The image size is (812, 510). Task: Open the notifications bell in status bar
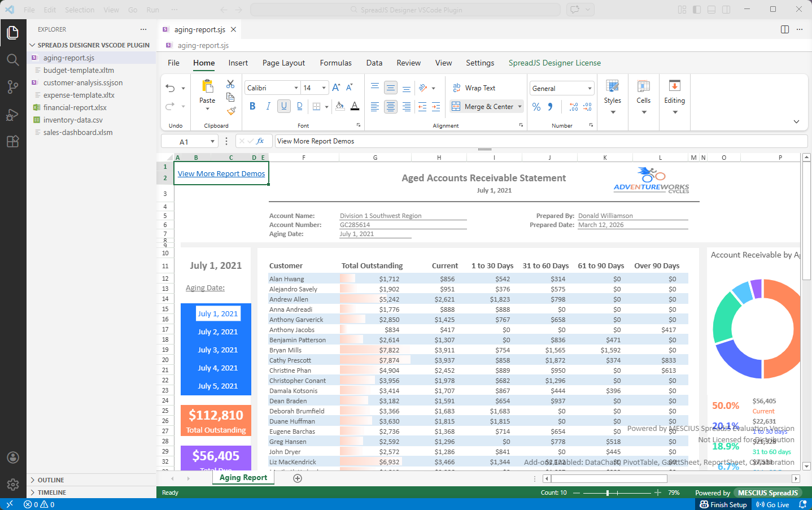[x=802, y=504]
